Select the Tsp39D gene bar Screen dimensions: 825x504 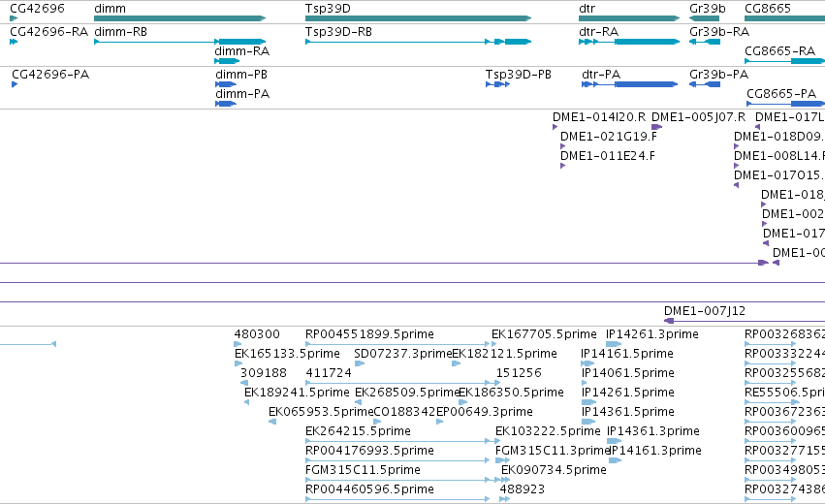click(418, 18)
